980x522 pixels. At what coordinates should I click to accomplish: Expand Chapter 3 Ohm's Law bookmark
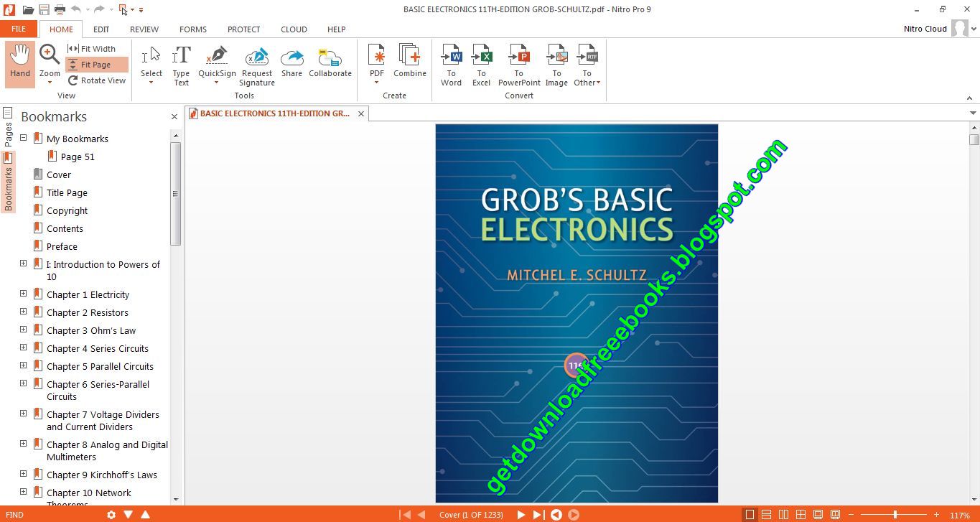click(x=23, y=330)
